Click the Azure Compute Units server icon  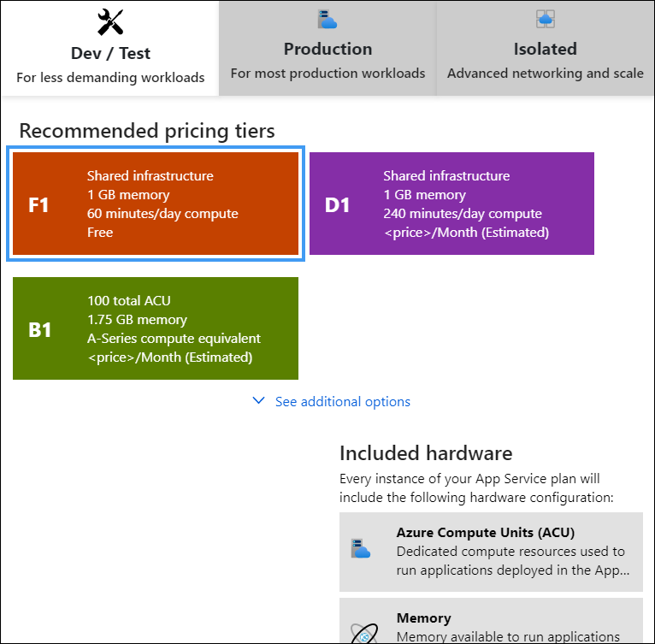[361, 547]
